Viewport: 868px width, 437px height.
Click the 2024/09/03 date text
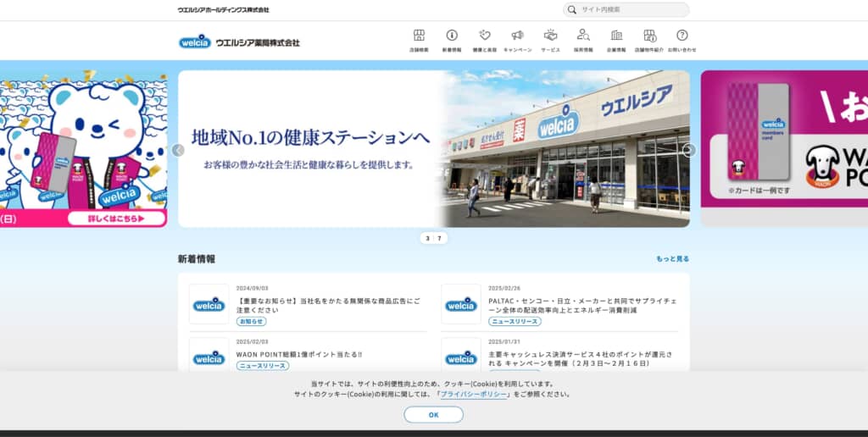pyautogui.click(x=252, y=288)
